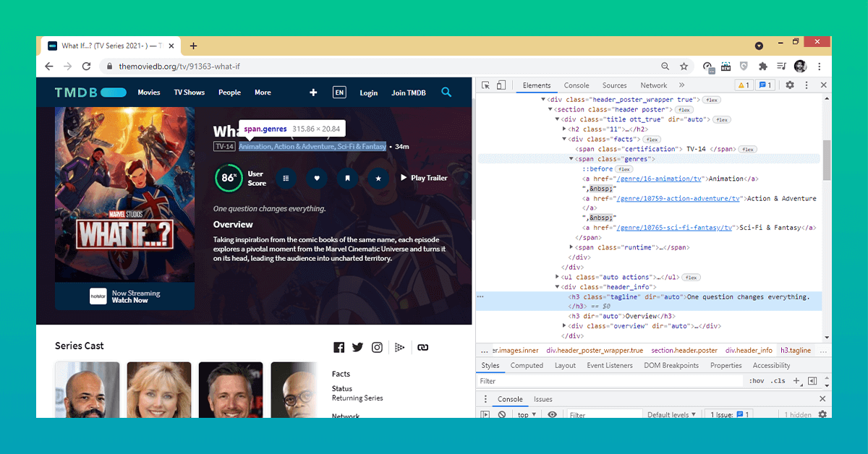Open the Instagram social link icon
Screen dimensions: 868x454
coord(377,348)
